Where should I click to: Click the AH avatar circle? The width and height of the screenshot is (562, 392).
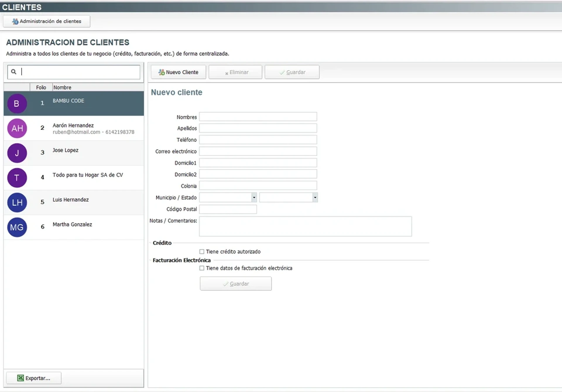(x=17, y=128)
